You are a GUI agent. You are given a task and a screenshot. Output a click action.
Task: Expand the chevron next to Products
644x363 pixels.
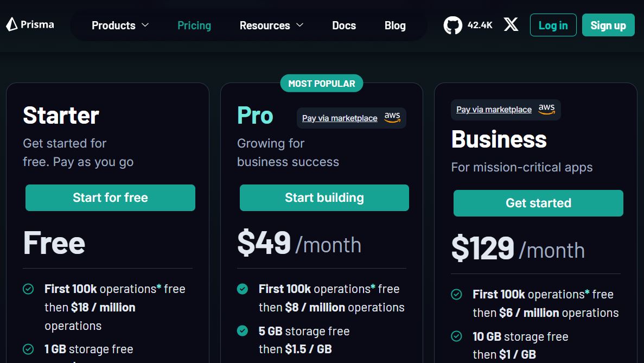tap(145, 25)
